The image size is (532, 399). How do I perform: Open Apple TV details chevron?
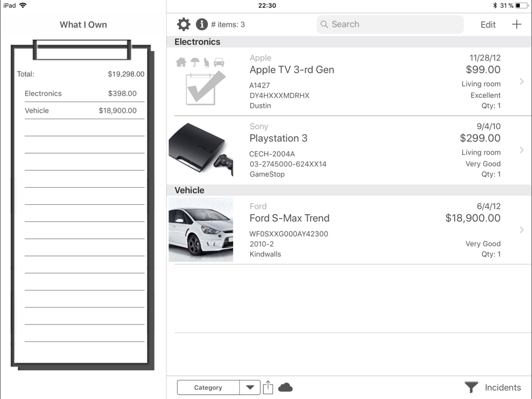[x=521, y=81]
